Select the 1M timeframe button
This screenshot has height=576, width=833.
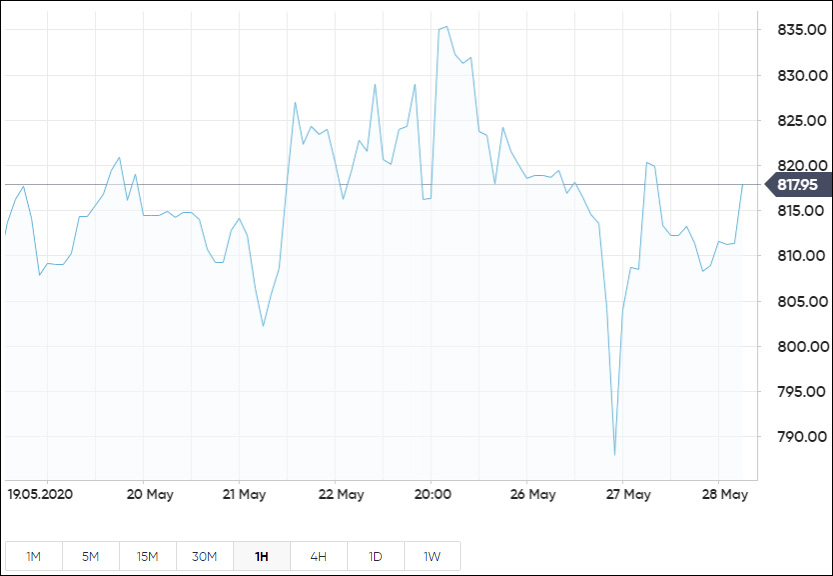tap(33, 556)
